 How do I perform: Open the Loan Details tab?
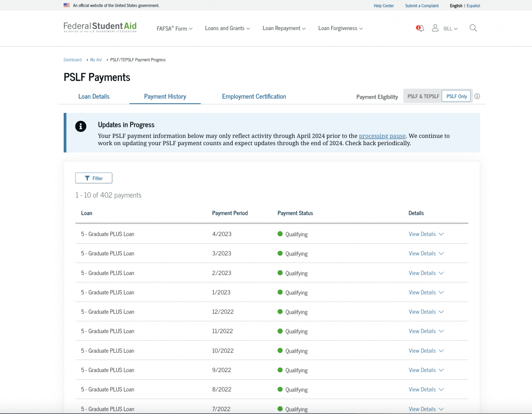pyautogui.click(x=94, y=96)
